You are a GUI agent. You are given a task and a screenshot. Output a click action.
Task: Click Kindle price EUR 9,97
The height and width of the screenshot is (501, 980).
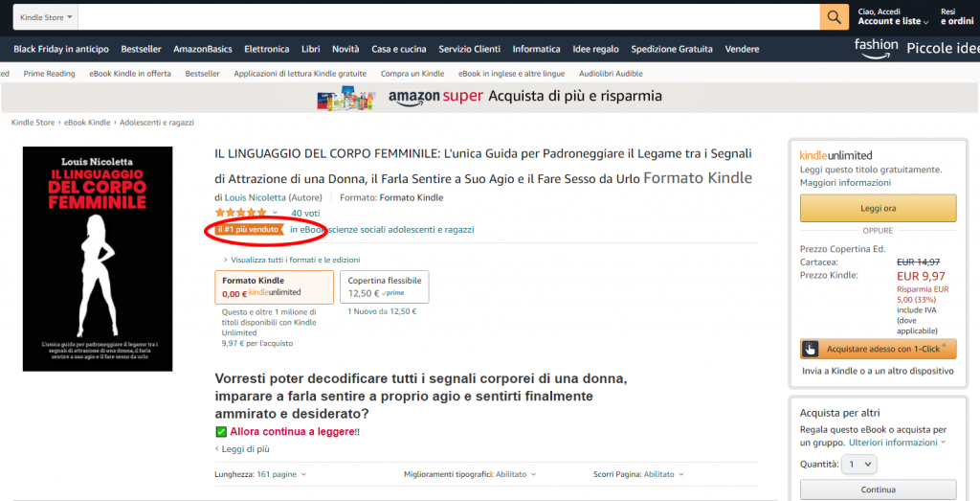coord(921,276)
